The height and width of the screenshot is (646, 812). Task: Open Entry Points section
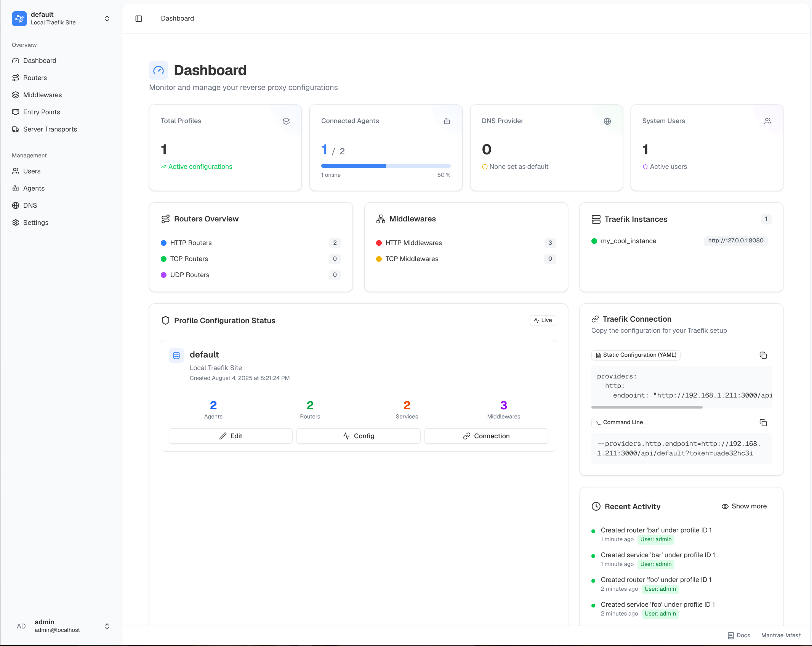click(x=42, y=112)
